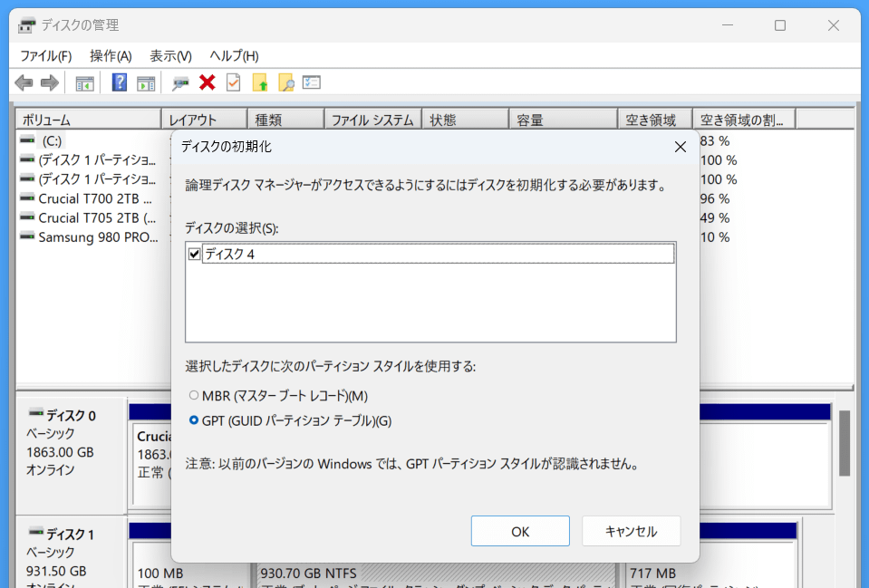Viewport: 869px width, 588px height.
Task: Open the blue Help question mark icon
Action: tap(119, 82)
